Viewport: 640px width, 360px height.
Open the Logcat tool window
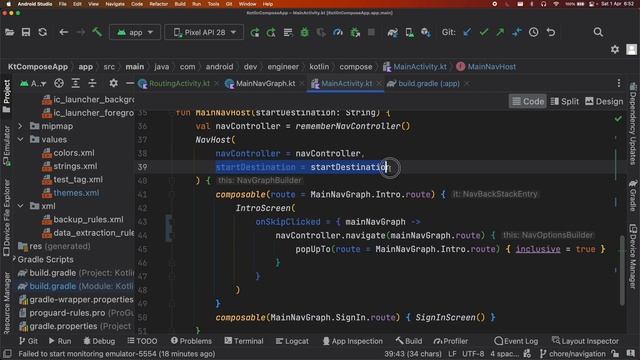(292, 341)
